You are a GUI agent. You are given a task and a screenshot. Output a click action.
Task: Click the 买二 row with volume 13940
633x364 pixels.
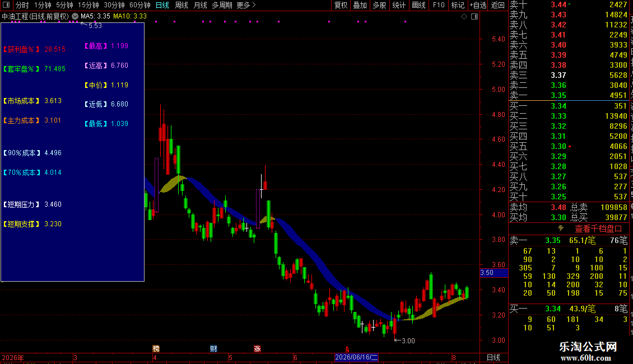569,116
